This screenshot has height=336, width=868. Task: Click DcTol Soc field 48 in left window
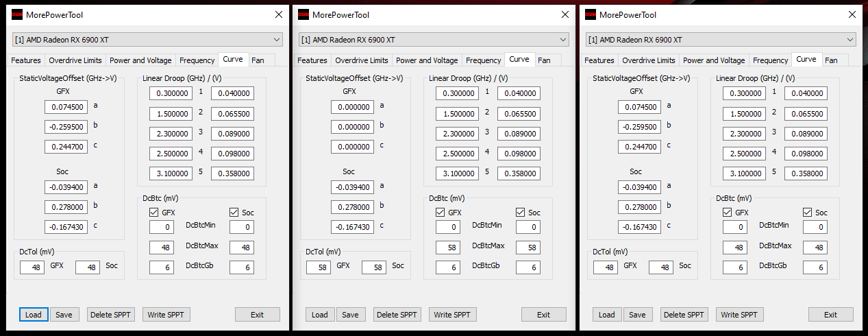(x=88, y=267)
